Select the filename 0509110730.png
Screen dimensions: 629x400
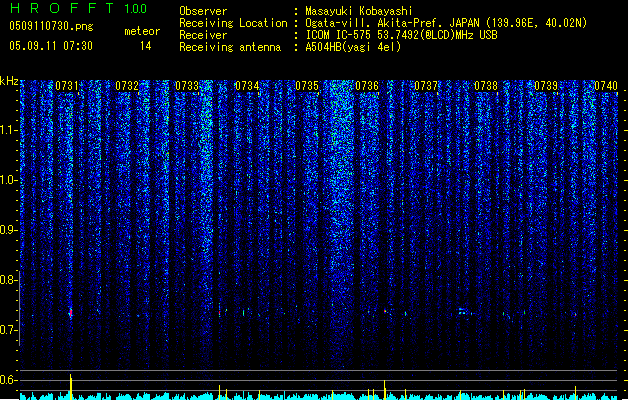click(51, 26)
